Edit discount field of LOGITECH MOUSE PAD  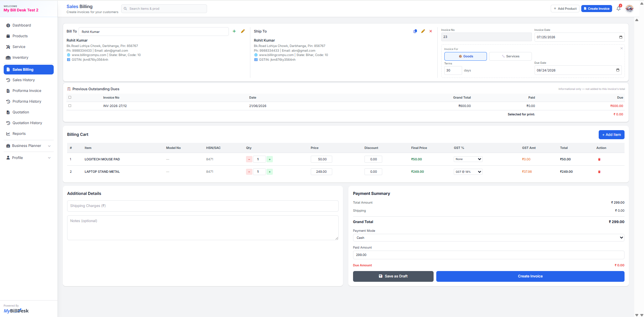tap(373, 159)
